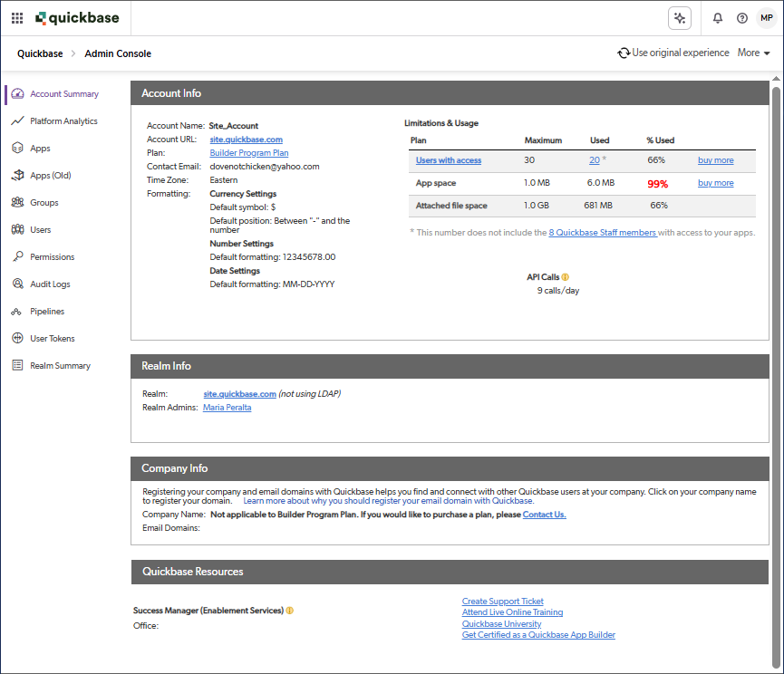
Task: Click the API Calls info icon
Action: click(x=566, y=277)
